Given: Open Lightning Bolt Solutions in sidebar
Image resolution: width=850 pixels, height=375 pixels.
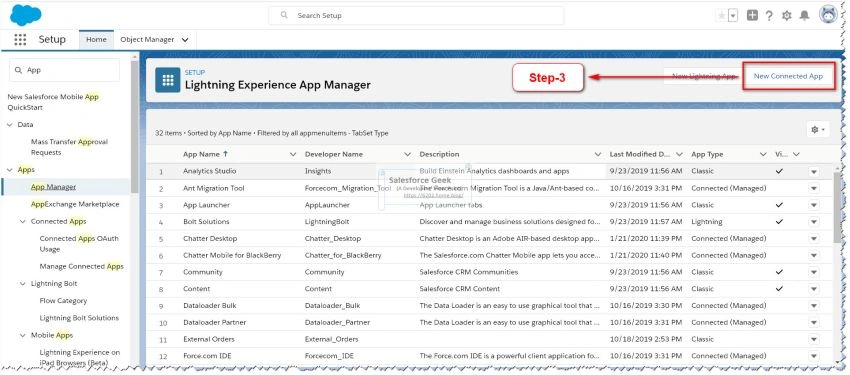Looking at the screenshot, I should pyautogui.click(x=79, y=318).
